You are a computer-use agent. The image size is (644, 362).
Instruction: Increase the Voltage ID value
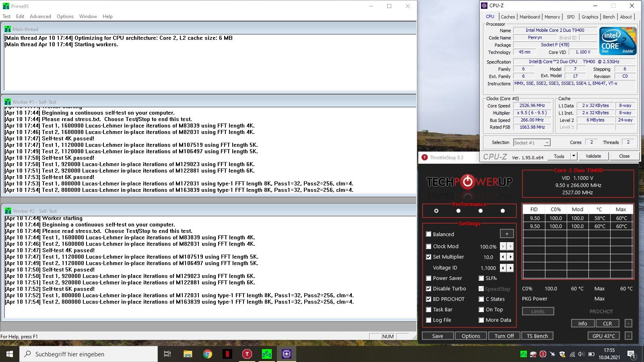click(x=510, y=267)
